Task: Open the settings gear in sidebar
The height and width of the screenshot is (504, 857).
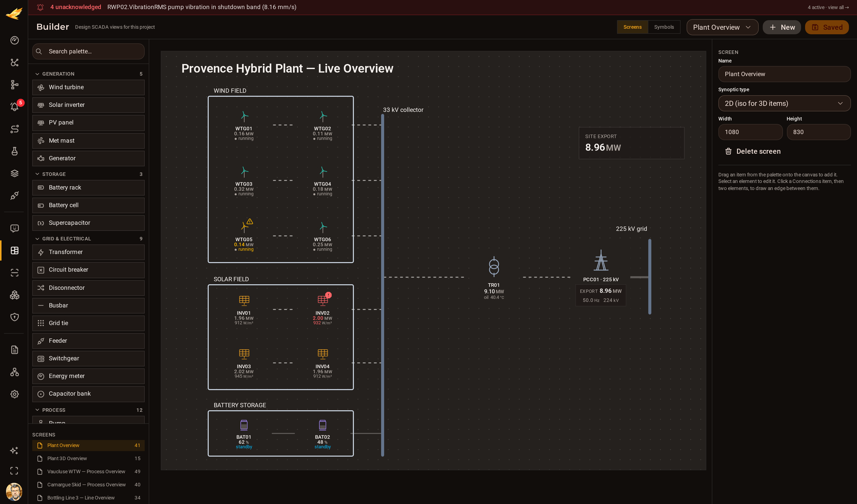Action: (x=15, y=394)
